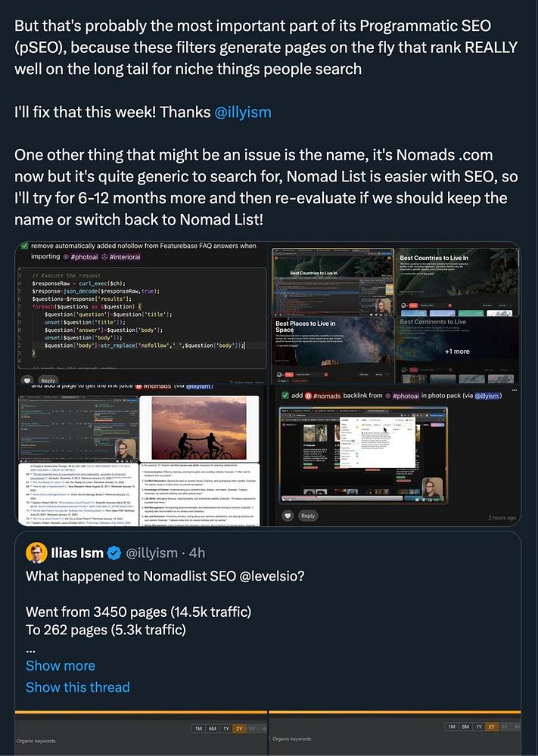The height and width of the screenshot is (756, 538).
Task: Click the blue verified badge beside Ilias Ism
Action: [x=114, y=553]
